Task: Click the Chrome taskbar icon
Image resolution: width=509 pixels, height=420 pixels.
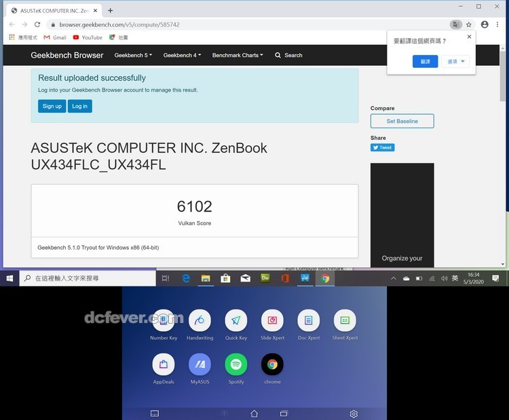Action: [325, 278]
